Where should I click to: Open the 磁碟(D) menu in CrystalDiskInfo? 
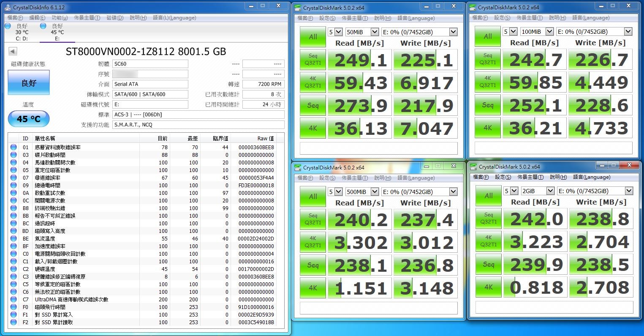click(x=115, y=18)
